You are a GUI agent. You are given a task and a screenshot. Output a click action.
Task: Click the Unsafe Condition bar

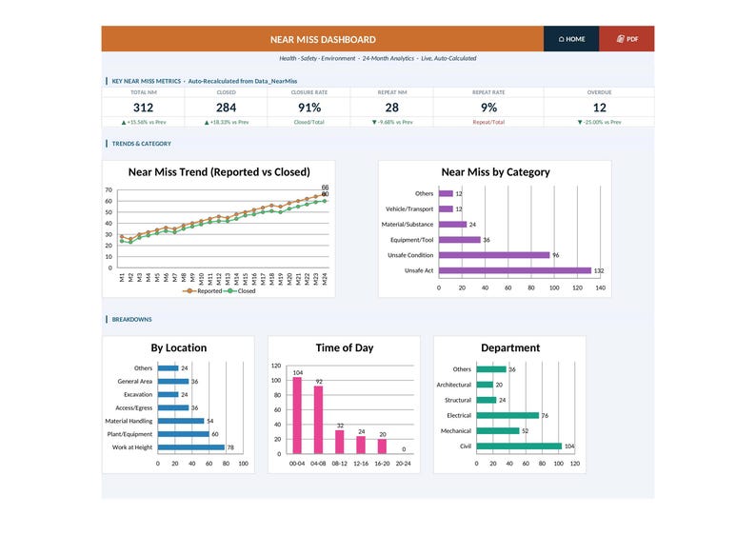pos(494,255)
